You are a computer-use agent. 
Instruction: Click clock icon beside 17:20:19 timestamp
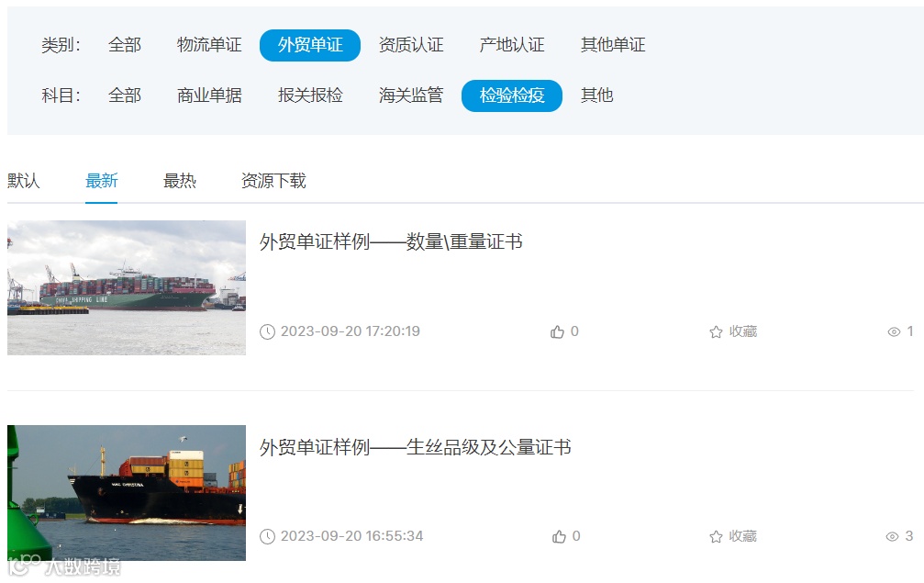tap(267, 331)
